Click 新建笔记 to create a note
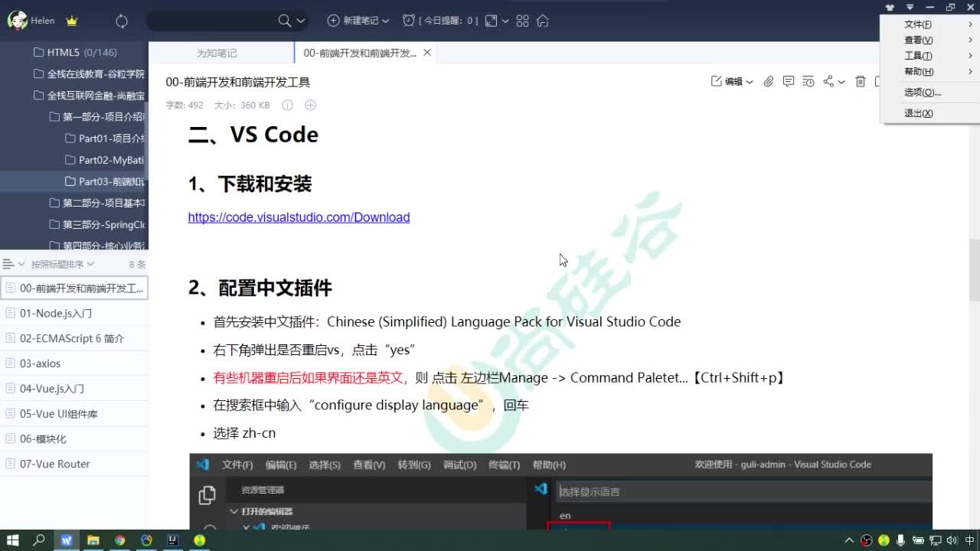The height and width of the screenshot is (551, 980). [x=353, y=21]
